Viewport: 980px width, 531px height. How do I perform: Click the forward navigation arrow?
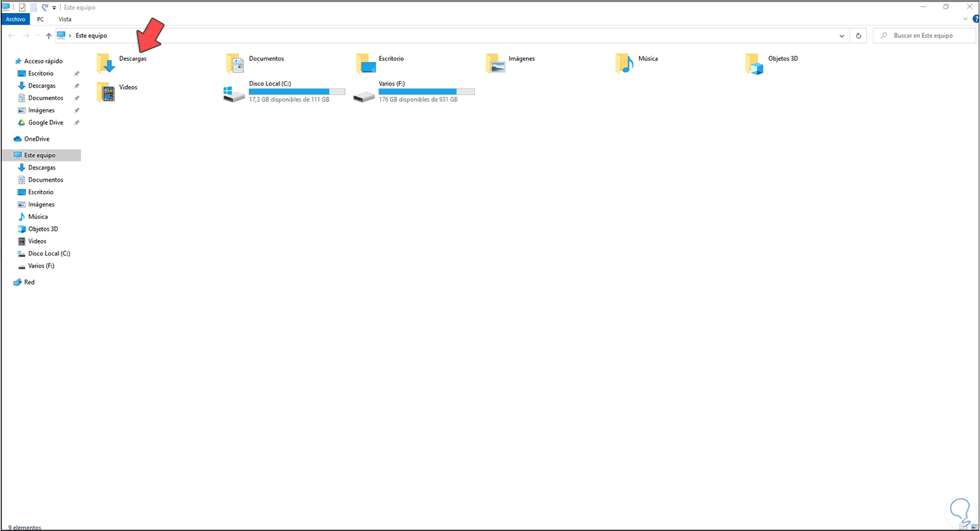(x=26, y=35)
